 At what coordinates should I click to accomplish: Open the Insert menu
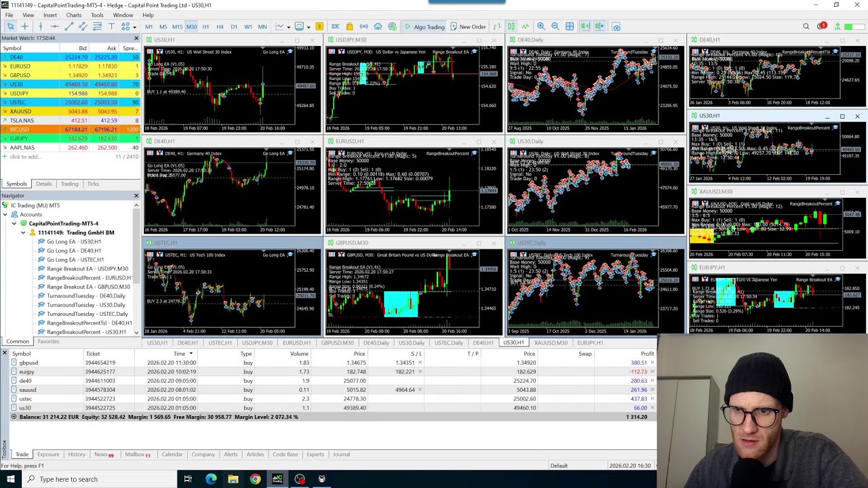[50, 15]
